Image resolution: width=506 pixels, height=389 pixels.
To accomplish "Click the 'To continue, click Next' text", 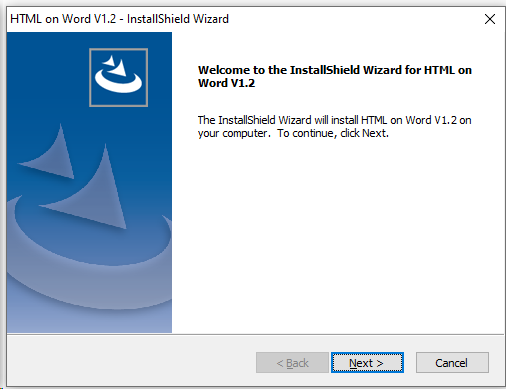I will (x=333, y=133).
